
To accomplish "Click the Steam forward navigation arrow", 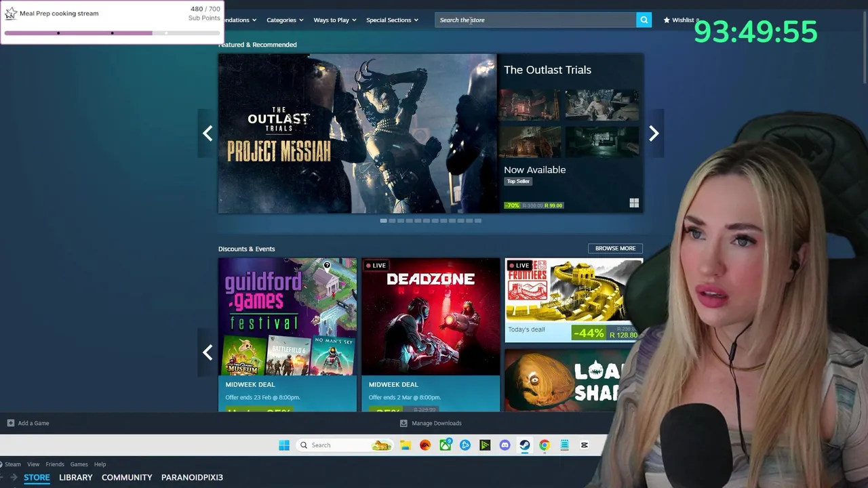I will [x=14, y=477].
